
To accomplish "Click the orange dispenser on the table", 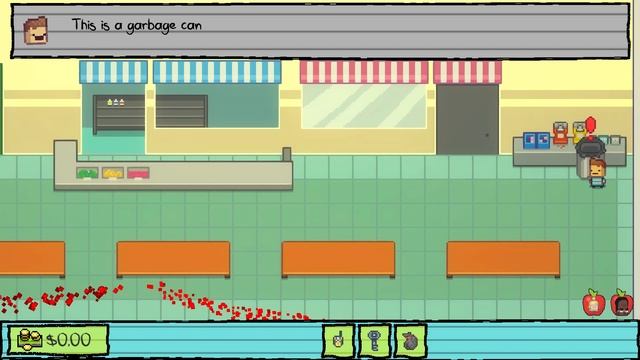I will point(560,133).
